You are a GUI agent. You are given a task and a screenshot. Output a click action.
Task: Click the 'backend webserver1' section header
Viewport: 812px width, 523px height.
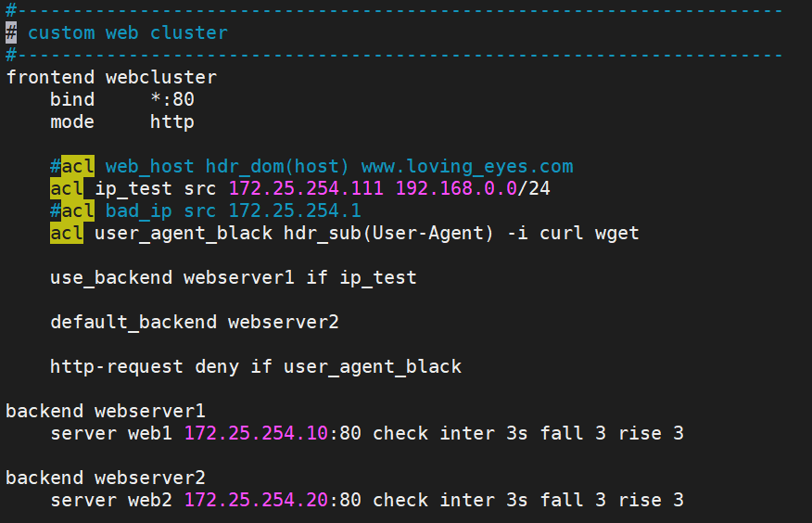click(106, 412)
